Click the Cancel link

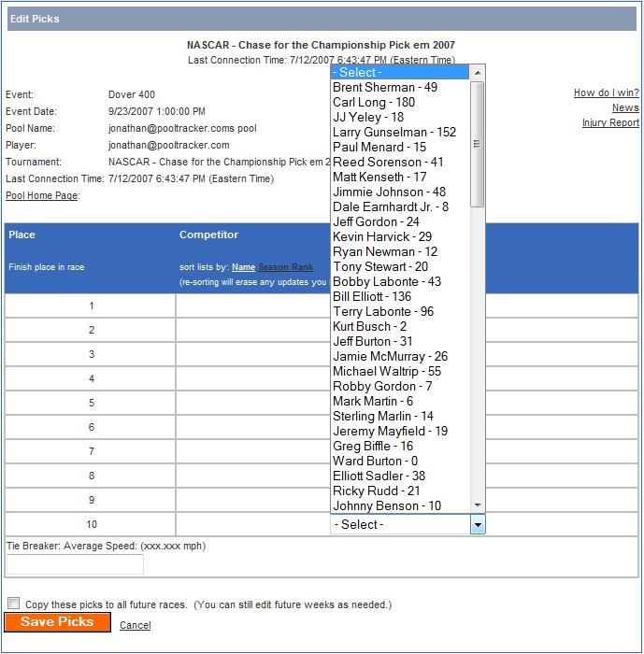pyautogui.click(x=136, y=625)
